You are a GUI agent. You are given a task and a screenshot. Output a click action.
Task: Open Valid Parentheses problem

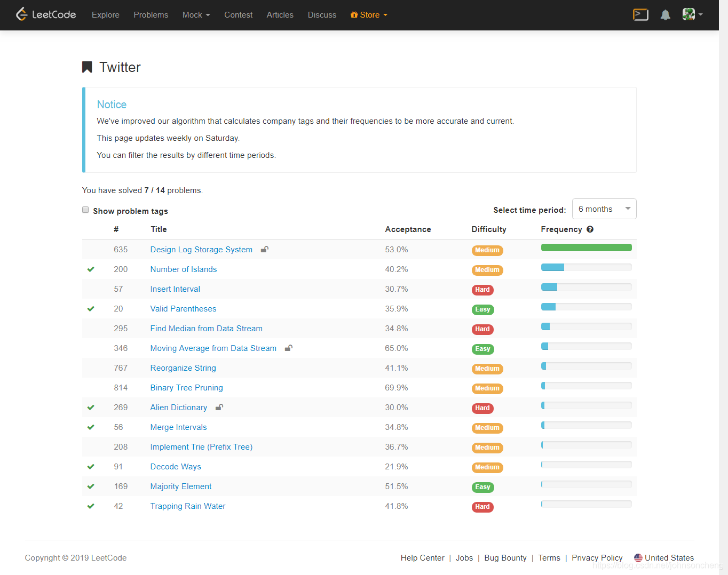183,309
